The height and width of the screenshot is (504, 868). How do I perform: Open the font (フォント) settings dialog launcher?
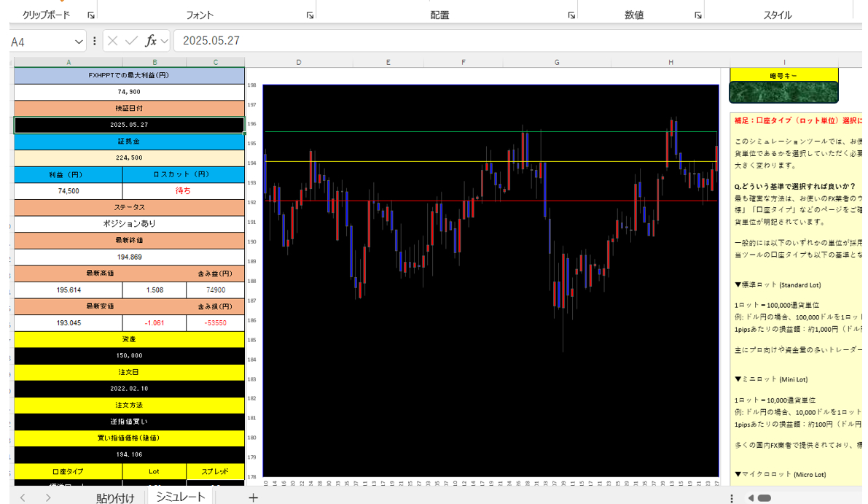pyautogui.click(x=310, y=15)
